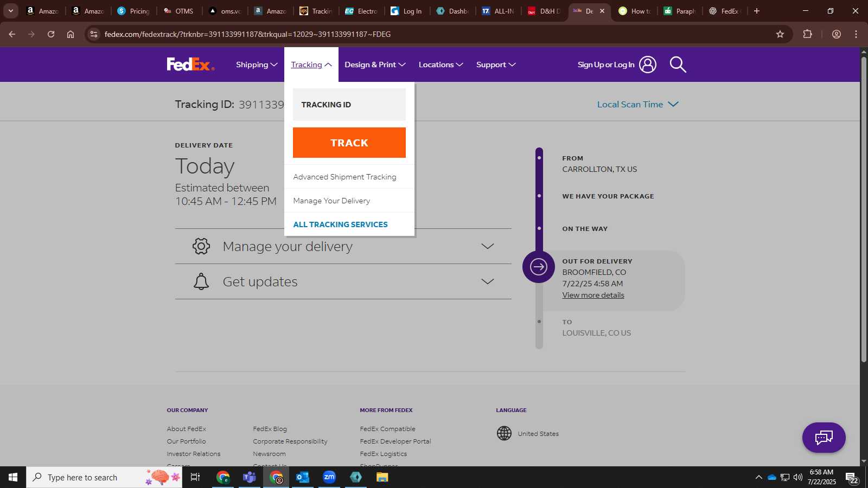Viewport: 868px width, 488px height.
Task: Open About FedEx footer link
Action: click(x=186, y=429)
